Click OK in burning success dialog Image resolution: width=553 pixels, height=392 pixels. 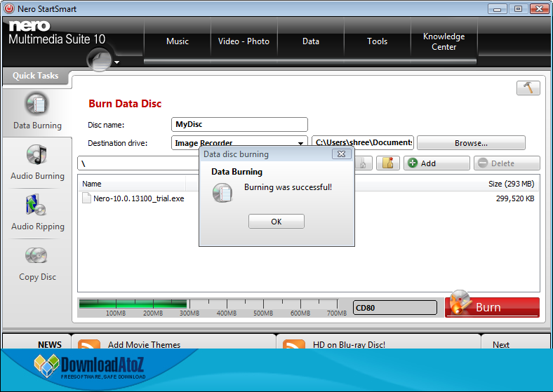276,222
